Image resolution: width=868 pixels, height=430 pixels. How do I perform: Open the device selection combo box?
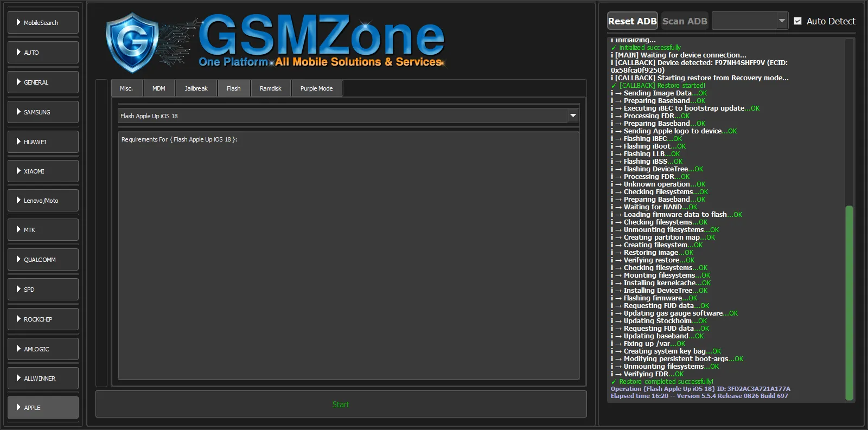(750, 21)
